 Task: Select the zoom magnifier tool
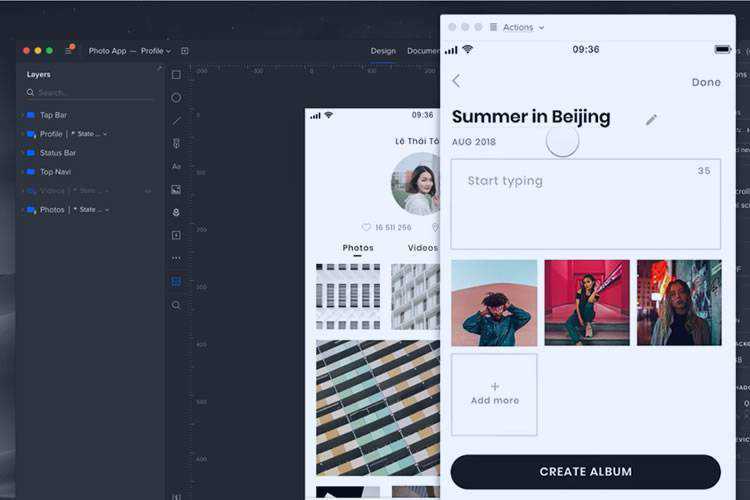[176, 305]
